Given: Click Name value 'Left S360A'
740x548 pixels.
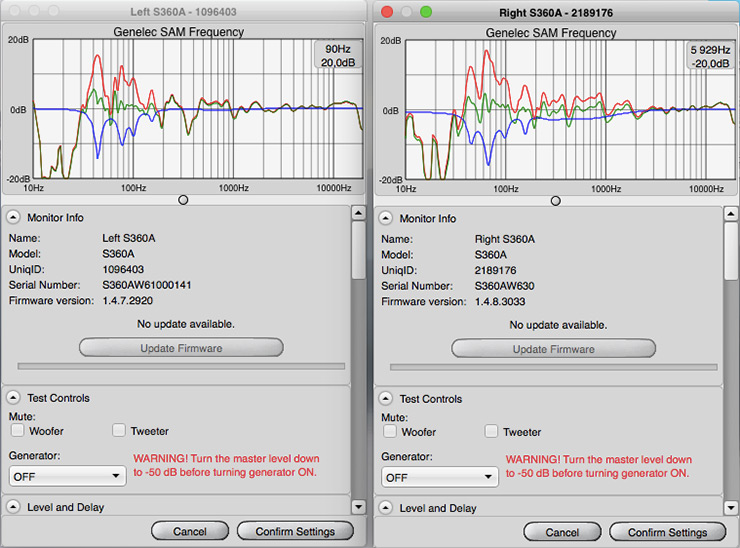Looking at the screenshot, I should pos(129,238).
